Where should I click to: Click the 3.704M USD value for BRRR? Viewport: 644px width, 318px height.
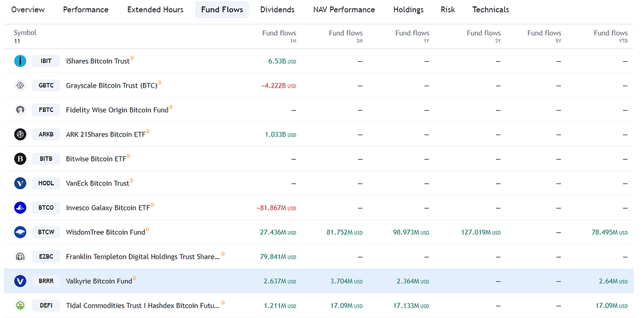pos(346,281)
